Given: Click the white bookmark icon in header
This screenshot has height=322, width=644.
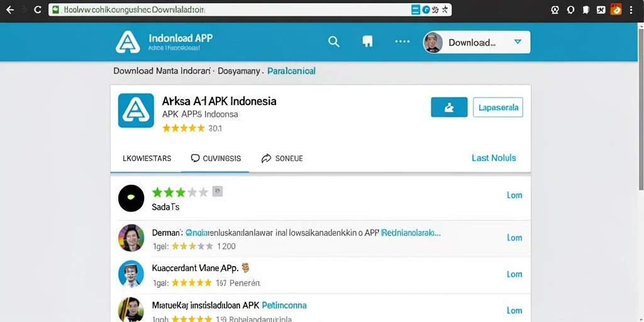Looking at the screenshot, I should 367,42.
